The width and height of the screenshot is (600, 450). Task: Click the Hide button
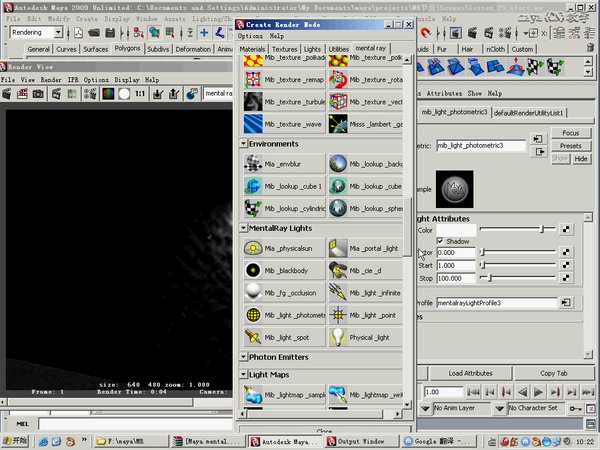pos(580,159)
